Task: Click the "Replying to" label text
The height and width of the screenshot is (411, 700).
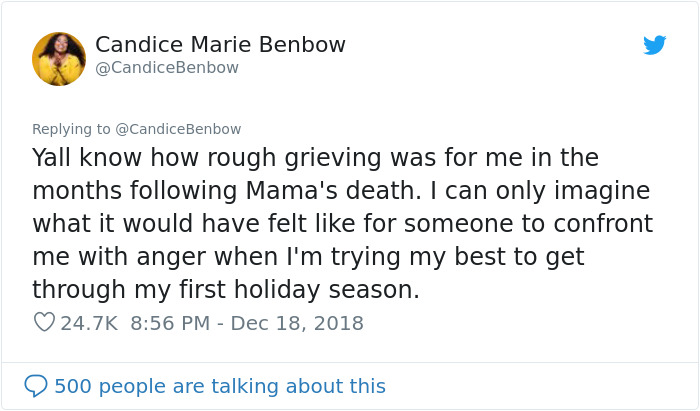Action: pos(70,129)
